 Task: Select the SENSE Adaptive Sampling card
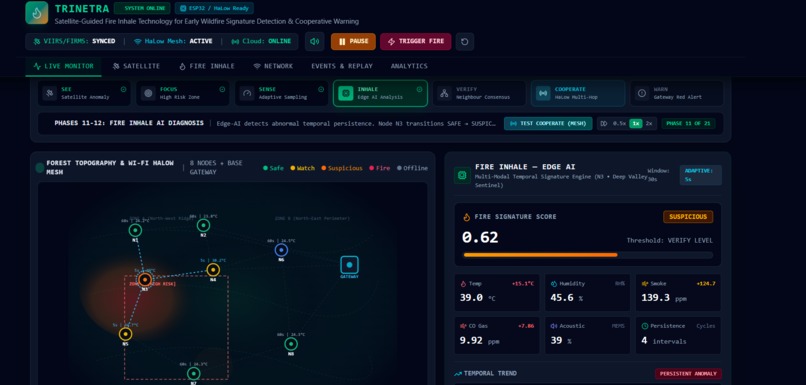pyautogui.click(x=282, y=93)
